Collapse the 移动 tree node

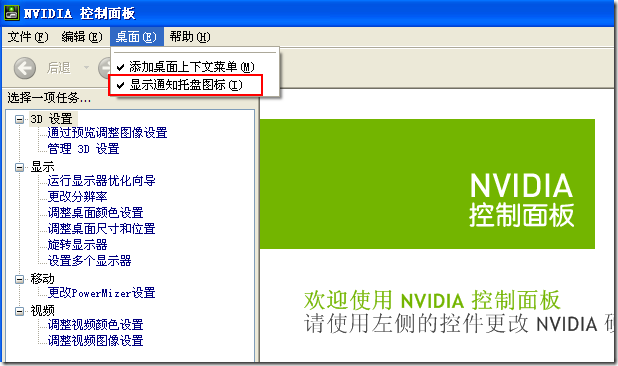(x=19, y=279)
